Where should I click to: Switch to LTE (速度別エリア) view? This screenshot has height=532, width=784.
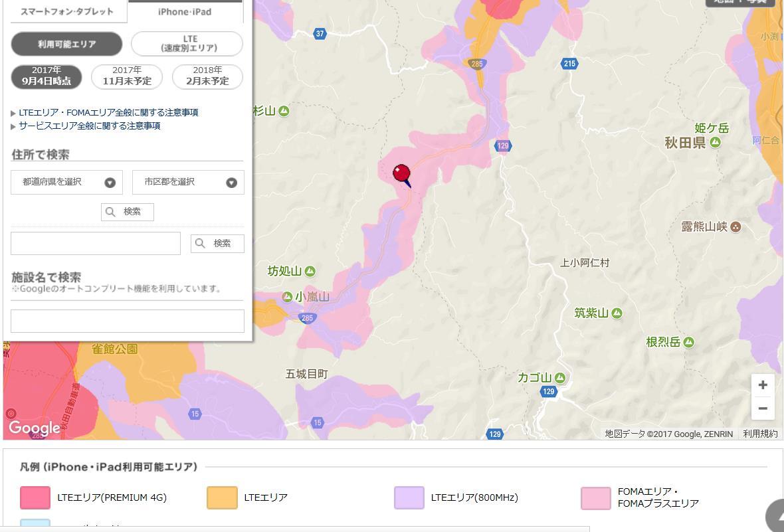click(x=187, y=44)
